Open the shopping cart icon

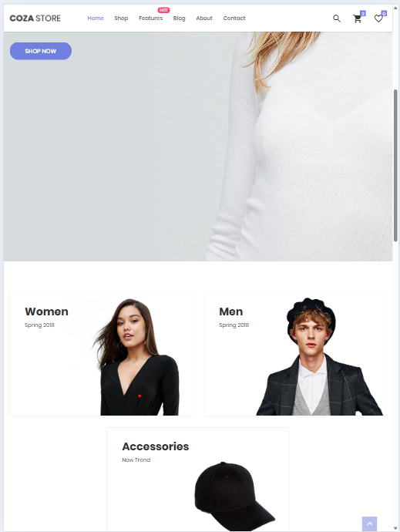358,19
